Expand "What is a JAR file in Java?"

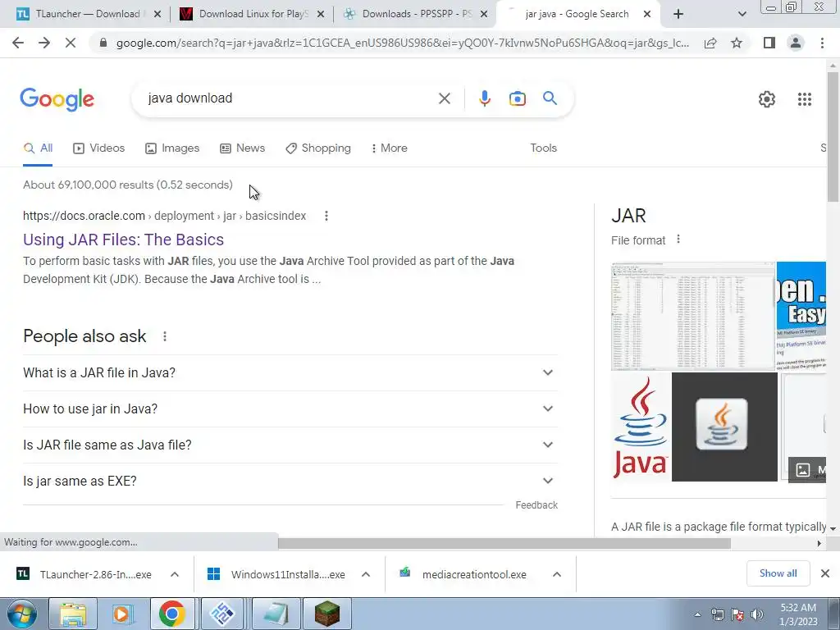tap(290, 373)
